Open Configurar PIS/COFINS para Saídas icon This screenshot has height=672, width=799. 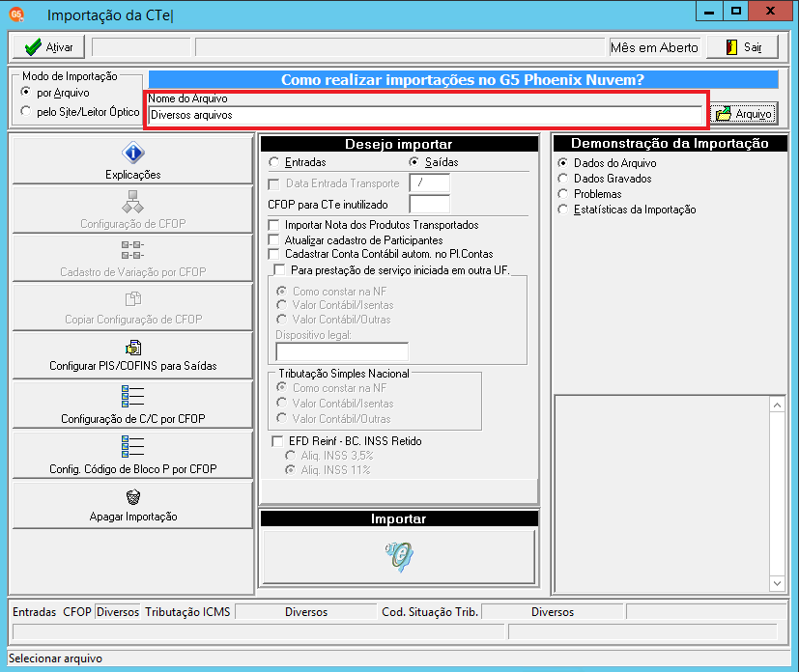pos(133,348)
